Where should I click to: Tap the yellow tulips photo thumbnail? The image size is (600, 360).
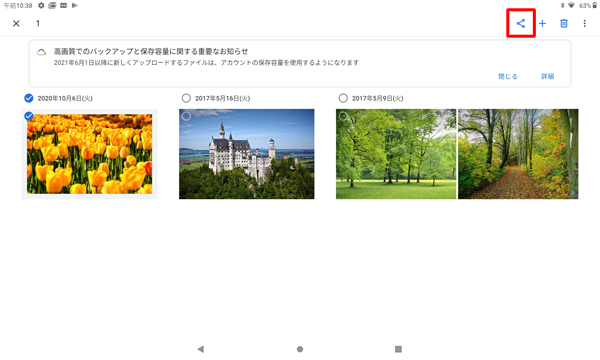89,154
